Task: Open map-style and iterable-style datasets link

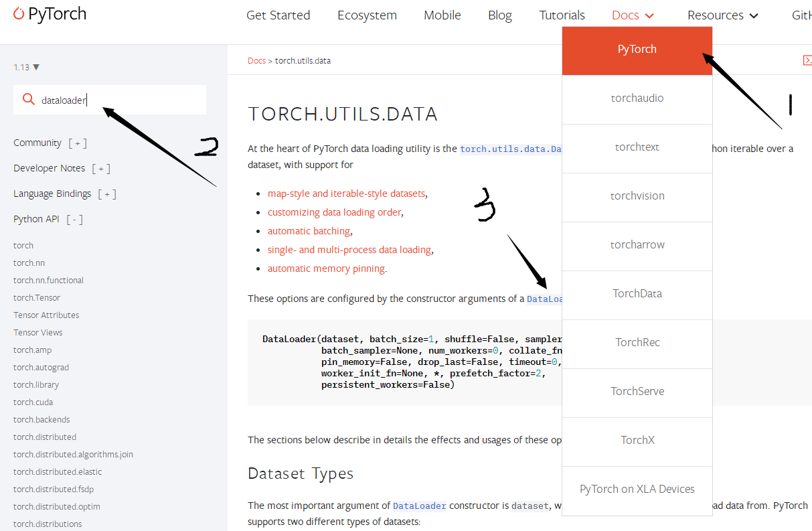Action: click(x=346, y=194)
